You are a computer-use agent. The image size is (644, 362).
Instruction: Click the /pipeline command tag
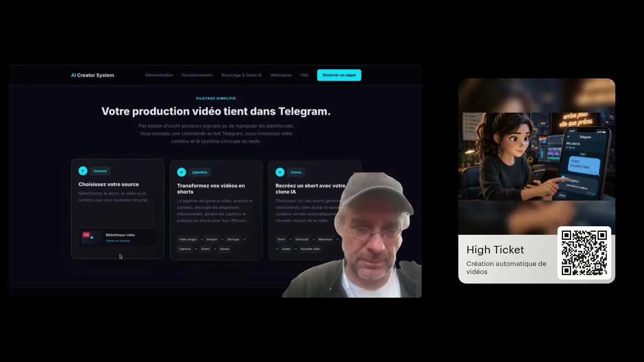(x=199, y=172)
